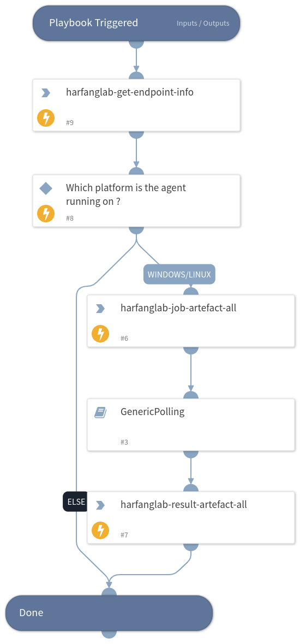
Task: Click lightning bolt icon on harfanglab-result-artefact-all
Action: (x=100, y=530)
